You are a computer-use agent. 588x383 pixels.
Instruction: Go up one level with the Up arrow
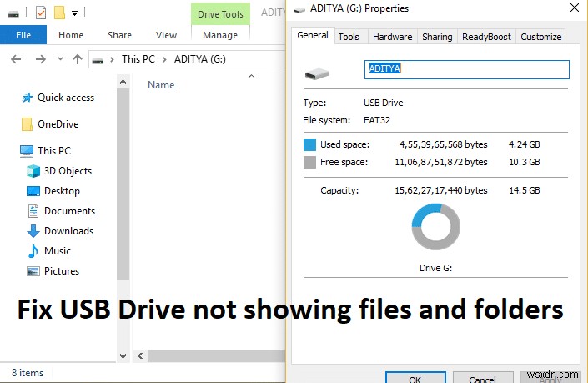[78, 59]
